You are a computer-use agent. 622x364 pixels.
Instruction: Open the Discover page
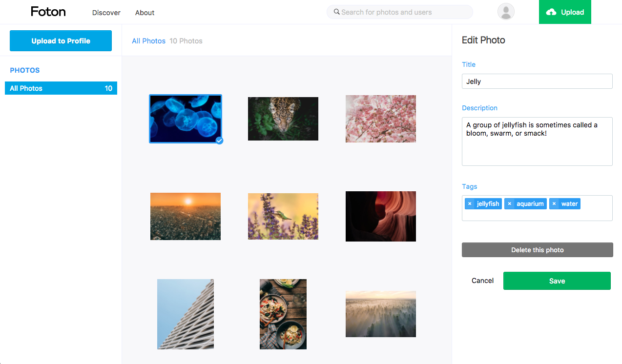click(106, 13)
